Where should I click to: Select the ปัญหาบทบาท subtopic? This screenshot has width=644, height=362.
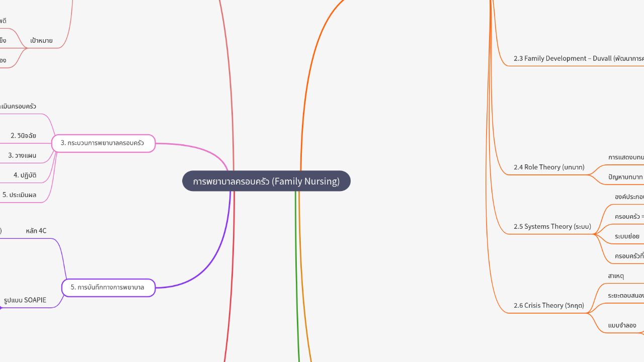[625, 177]
